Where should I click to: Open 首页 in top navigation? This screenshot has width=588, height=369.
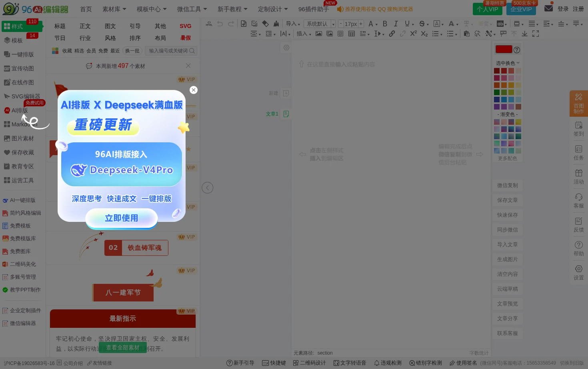[x=86, y=9]
